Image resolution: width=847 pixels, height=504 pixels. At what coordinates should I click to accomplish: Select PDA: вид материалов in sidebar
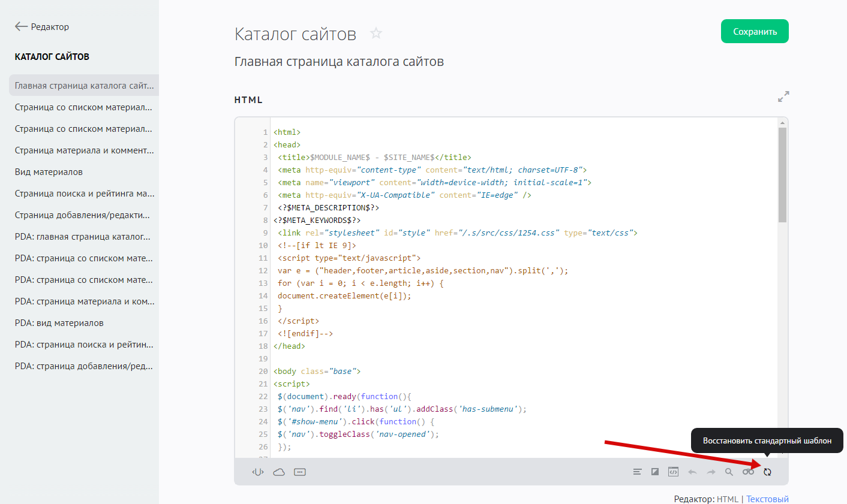[59, 323]
